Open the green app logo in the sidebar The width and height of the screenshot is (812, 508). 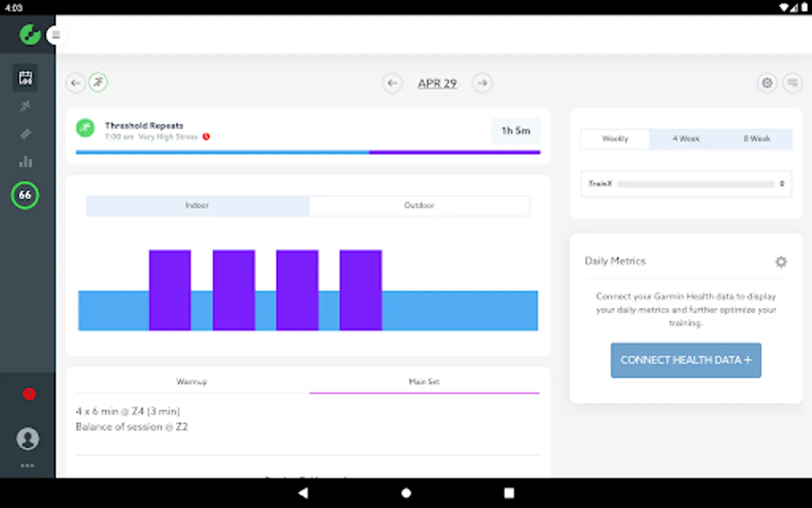coord(29,34)
